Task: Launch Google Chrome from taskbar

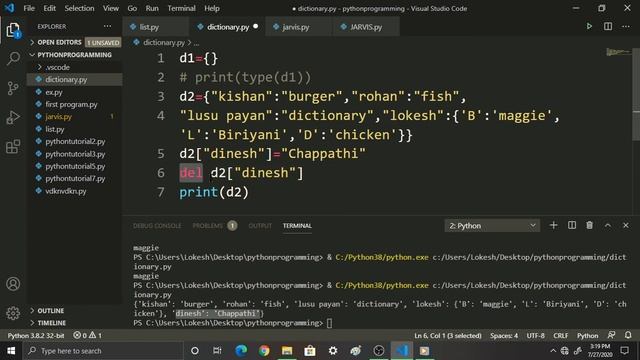Action: (x=264, y=351)
